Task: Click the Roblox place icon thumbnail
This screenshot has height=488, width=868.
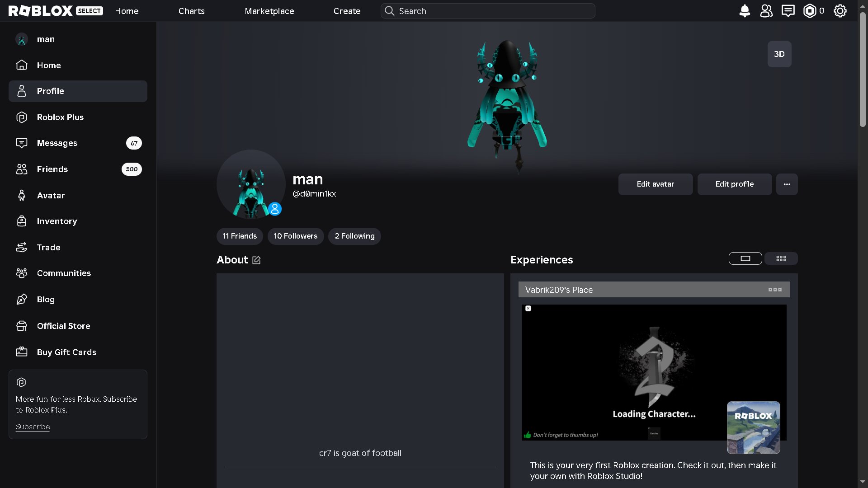Action: [754, 427]
